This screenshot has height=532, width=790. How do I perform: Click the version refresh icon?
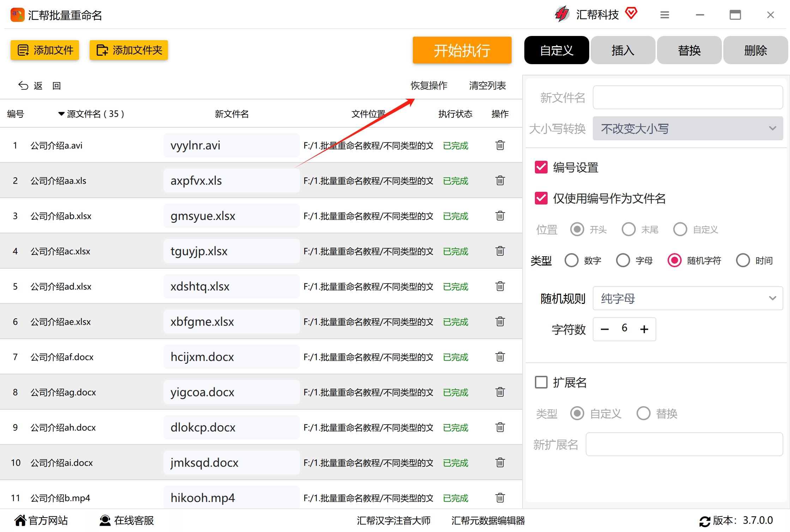click(705, 521)
